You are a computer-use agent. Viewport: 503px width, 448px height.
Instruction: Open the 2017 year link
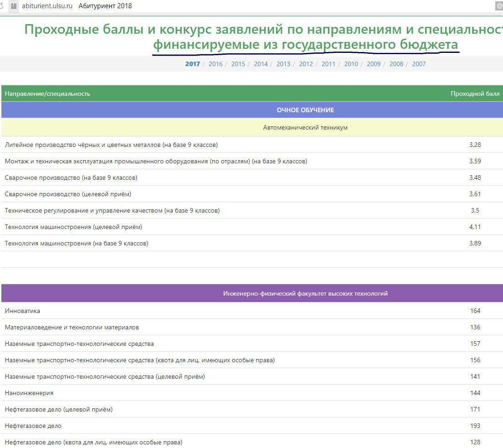[x=193, y=64]
